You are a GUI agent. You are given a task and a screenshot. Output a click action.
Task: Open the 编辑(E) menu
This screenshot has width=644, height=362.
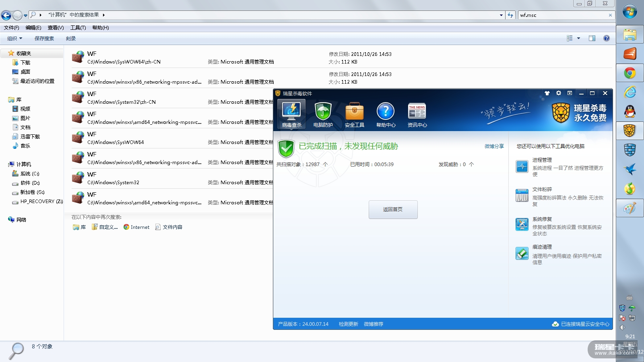tap(33, 28)
